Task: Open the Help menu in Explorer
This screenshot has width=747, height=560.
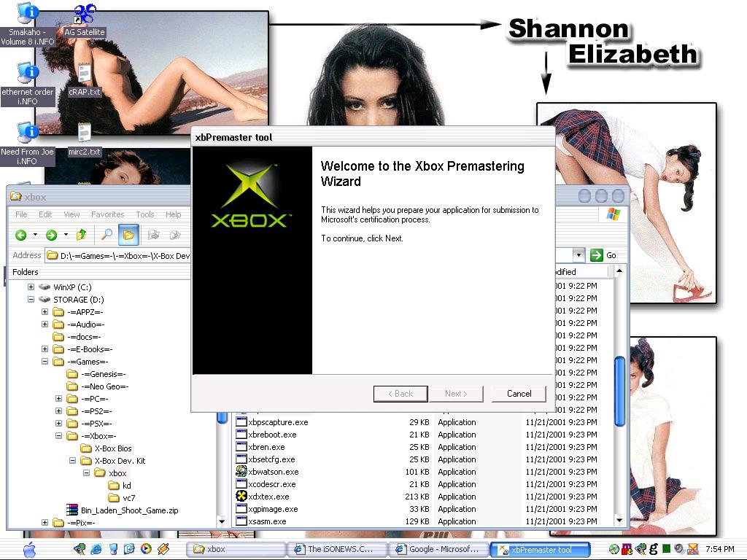Action: [x=174, y=214]
